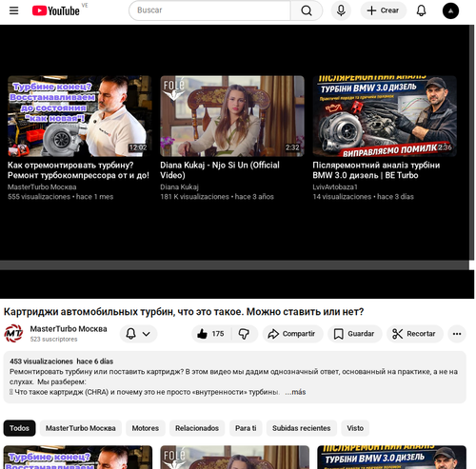Viewport: 476px width, 469px height.
Task: Select the Subidas recientes filter chip
Action: [x=302, y=428]
